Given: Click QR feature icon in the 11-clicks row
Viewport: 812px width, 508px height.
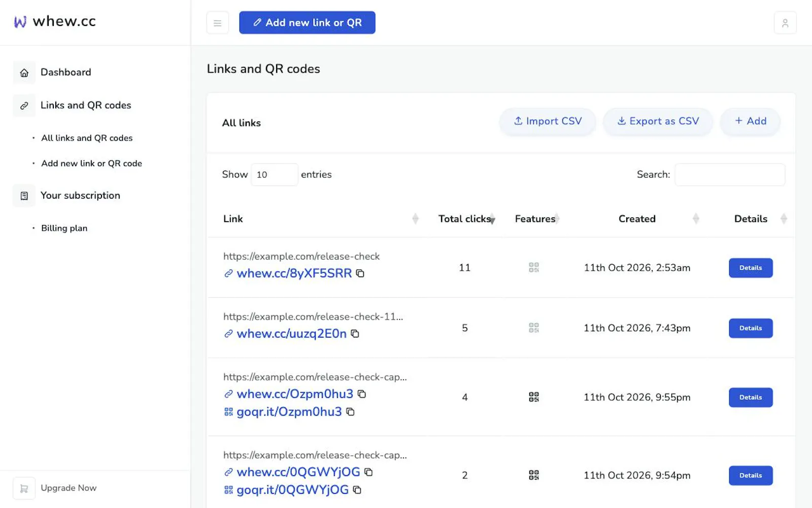Looking at the screenshot, I should (533, 268).
